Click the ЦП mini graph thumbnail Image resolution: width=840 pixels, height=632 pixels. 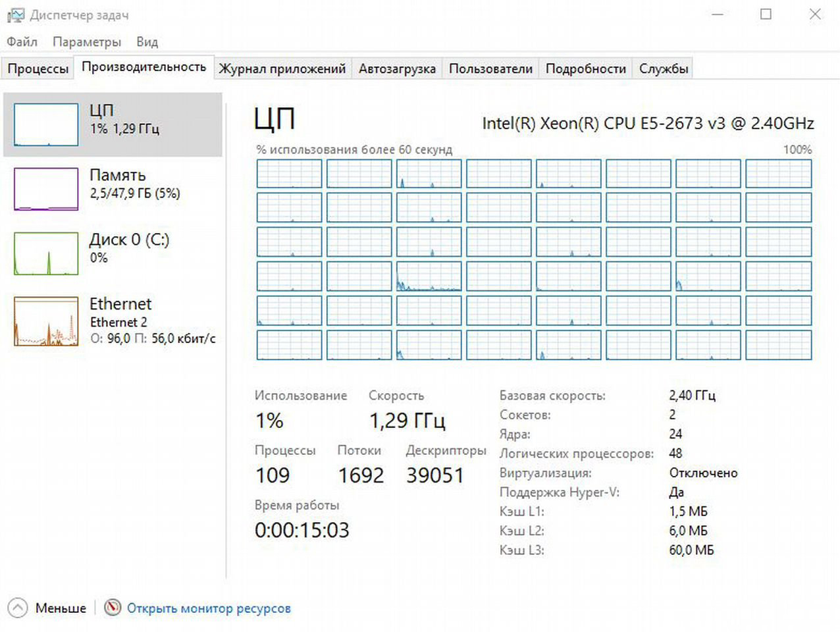46,124
